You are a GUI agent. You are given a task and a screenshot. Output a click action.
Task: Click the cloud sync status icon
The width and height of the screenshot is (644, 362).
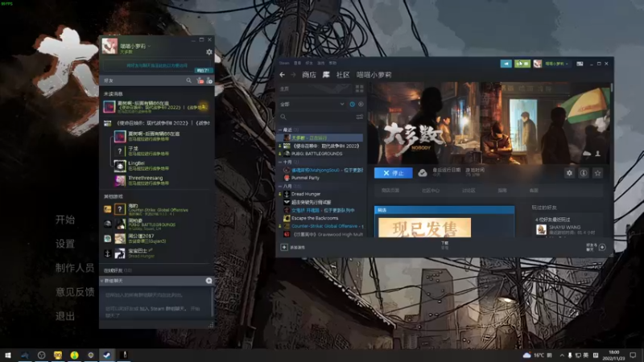tap(422, 173)
